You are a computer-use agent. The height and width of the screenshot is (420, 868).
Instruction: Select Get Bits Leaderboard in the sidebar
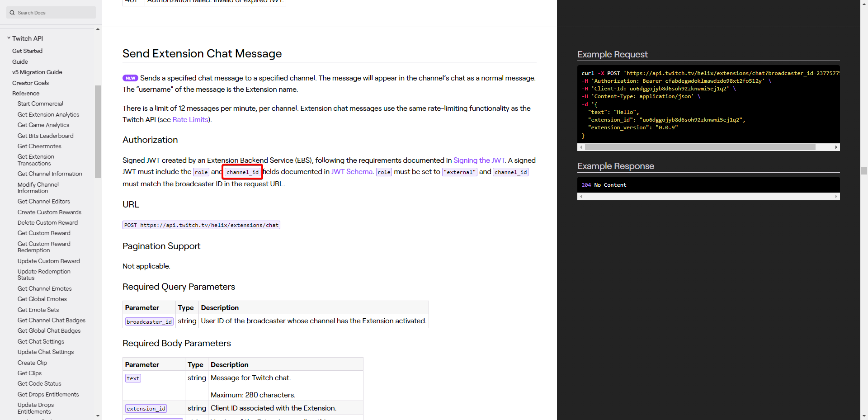click(45, 136)
